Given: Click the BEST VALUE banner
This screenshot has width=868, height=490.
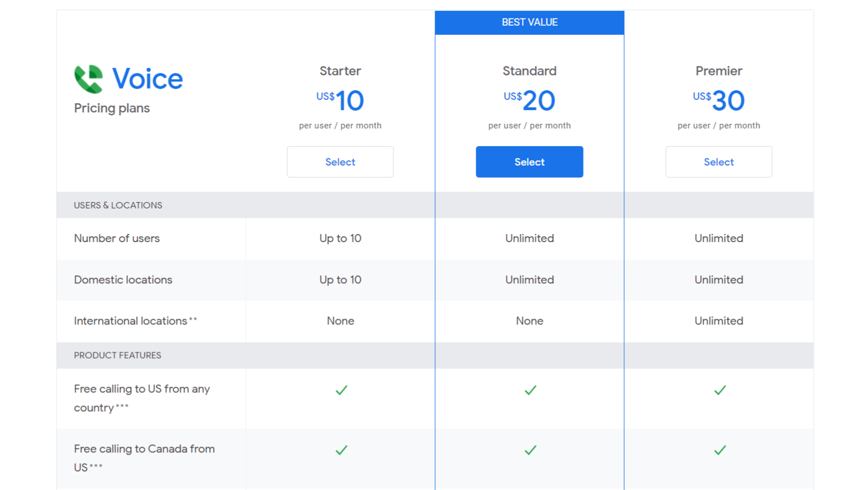Looking at the screenshot, I should tap(529, 23).
